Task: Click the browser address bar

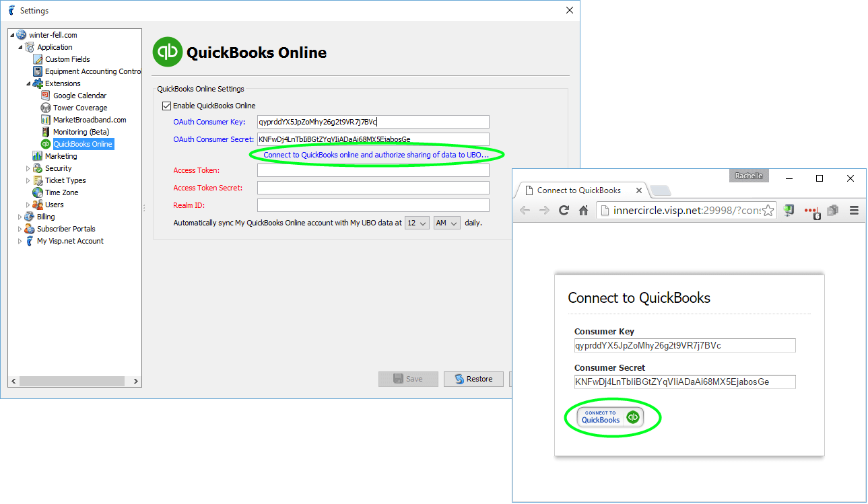Action: point(687,211)
